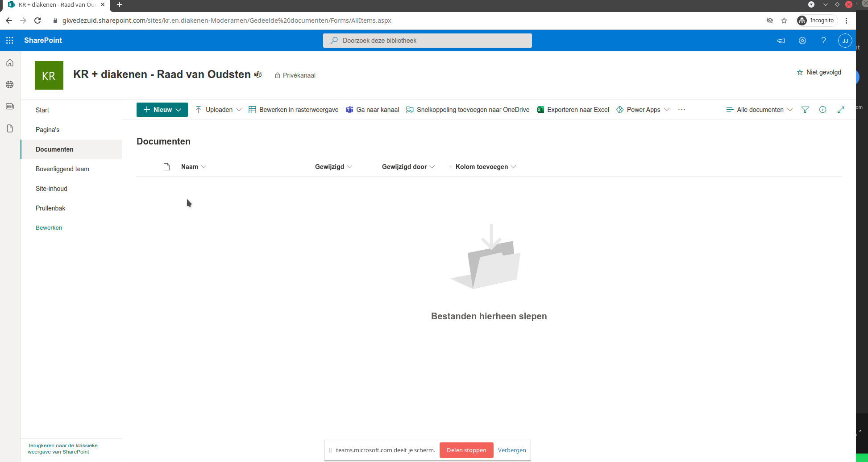Select Prullenbak in the side navigation
This screenshot has width=868, height=462.
pos(50,208)
